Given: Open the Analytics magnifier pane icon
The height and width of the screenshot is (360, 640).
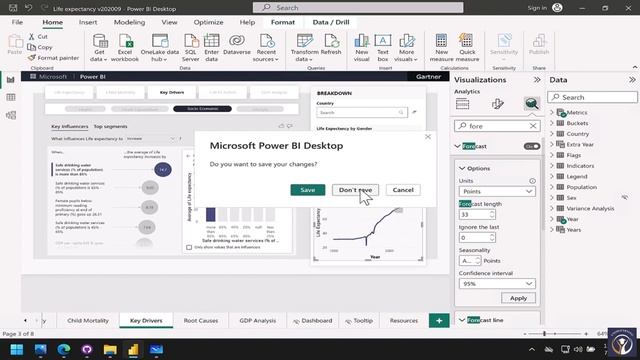Looking at the screenshot, I should tap(531, 104).
